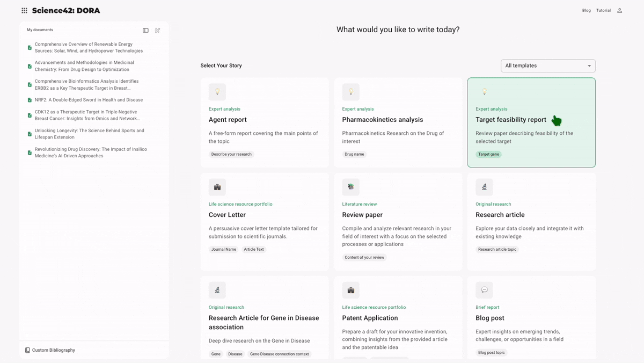Open the NRF2 Double-Edged Sword document
This screenshot has height=363, width=644.
tap(89, 100)
